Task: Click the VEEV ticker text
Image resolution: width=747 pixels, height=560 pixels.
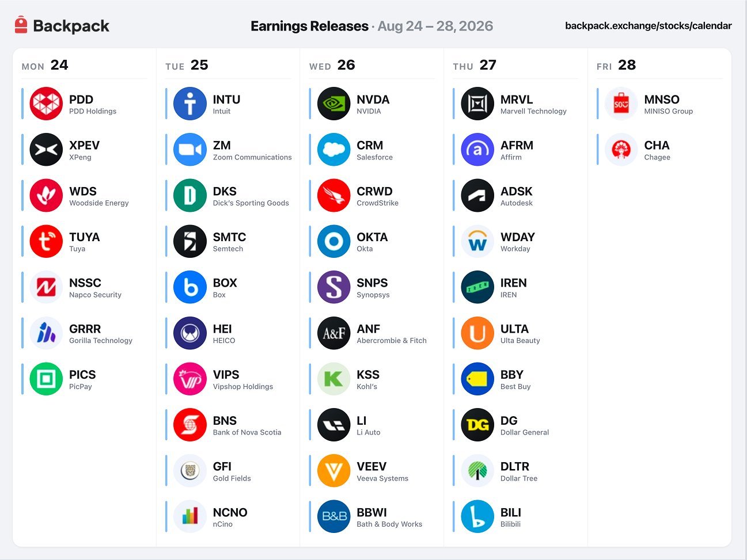Action: point(371,466)
